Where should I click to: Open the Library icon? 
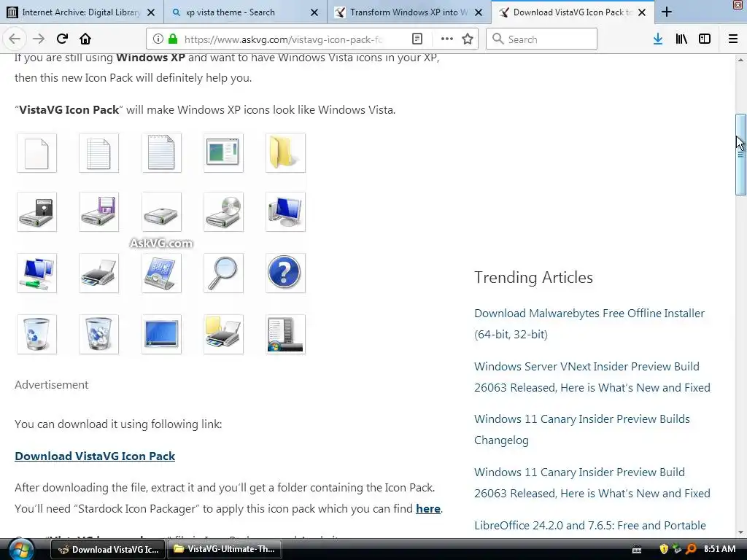pos(681,39)
